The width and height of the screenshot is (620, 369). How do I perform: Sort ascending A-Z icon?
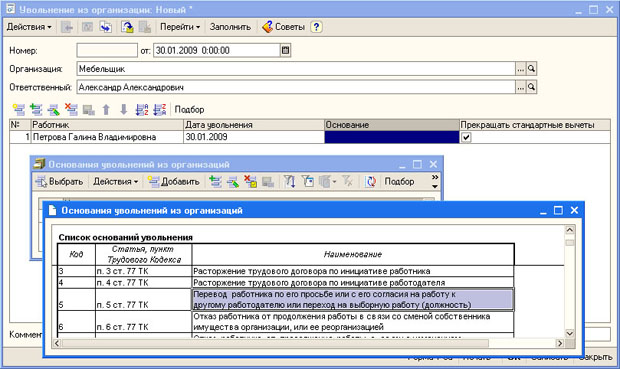click(x=142, y=110)
